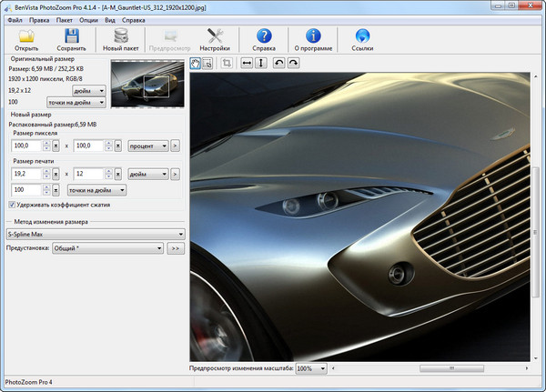The width and height of the screenshot is (546, 392).
Task: Click the Ссылки toolbar button
Action: coord(363,36)
